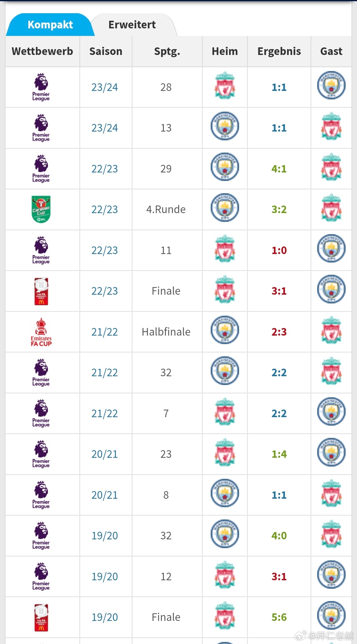The width and height of the screenshot is (357, 644).
Task: Open the 4:0 match result
Action: tap(279, 536)
